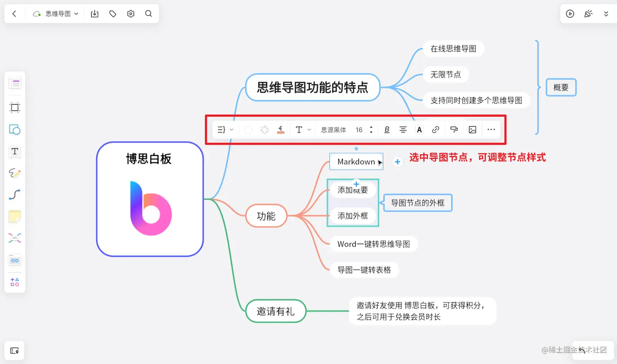Insert hyperlink with the chain icon

coord(435,130)
